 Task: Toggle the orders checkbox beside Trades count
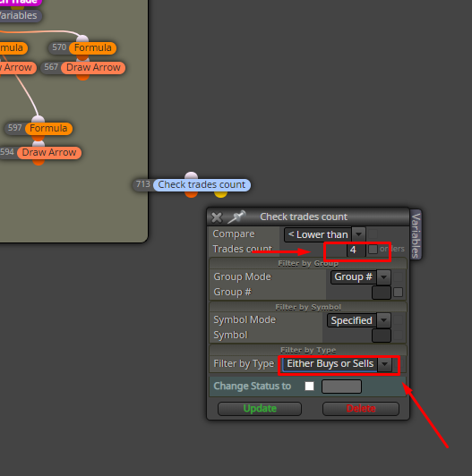pyautogui.click(x=373, y=250)
